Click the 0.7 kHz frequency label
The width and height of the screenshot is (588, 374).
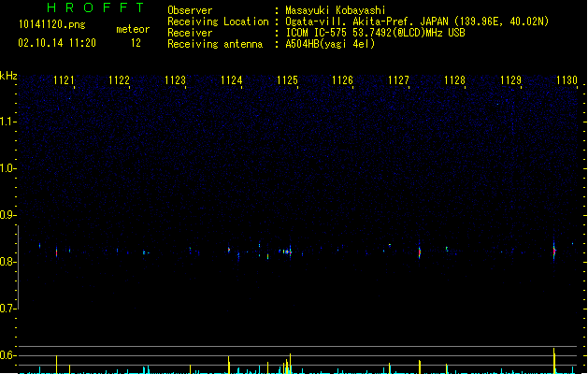(7, 309)
